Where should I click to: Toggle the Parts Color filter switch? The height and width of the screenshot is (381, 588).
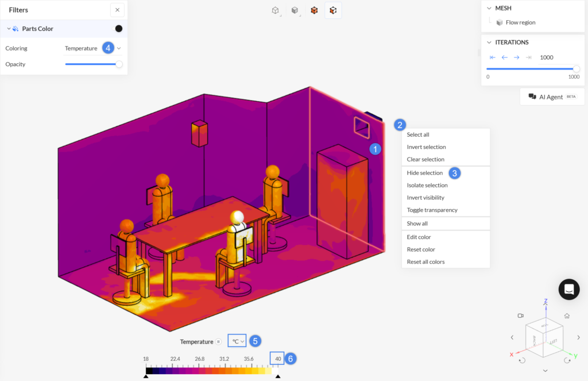[117, 29]
